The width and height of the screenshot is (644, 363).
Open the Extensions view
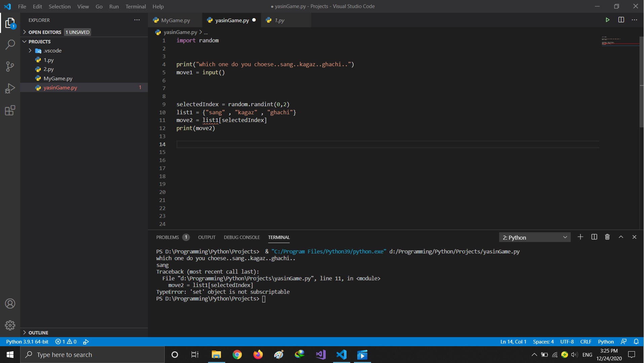coord(10,110)
